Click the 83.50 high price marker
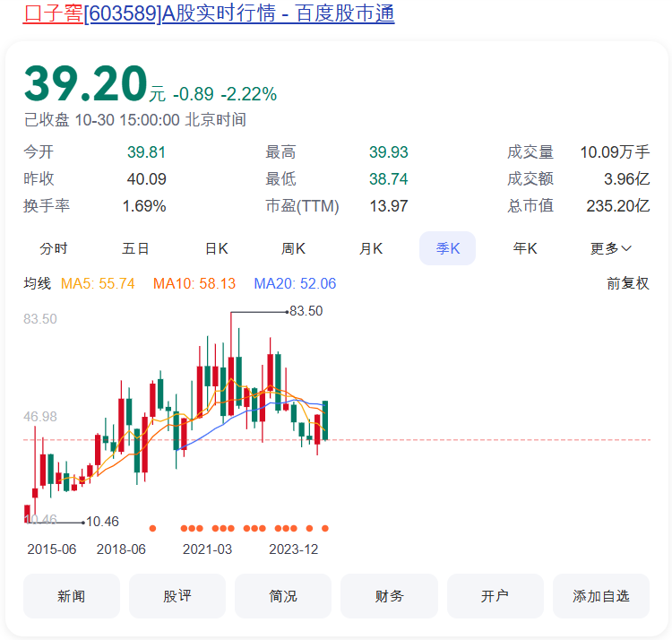This screenshot has height=640, width=672. pyautogui.click(x=306, y=311)
